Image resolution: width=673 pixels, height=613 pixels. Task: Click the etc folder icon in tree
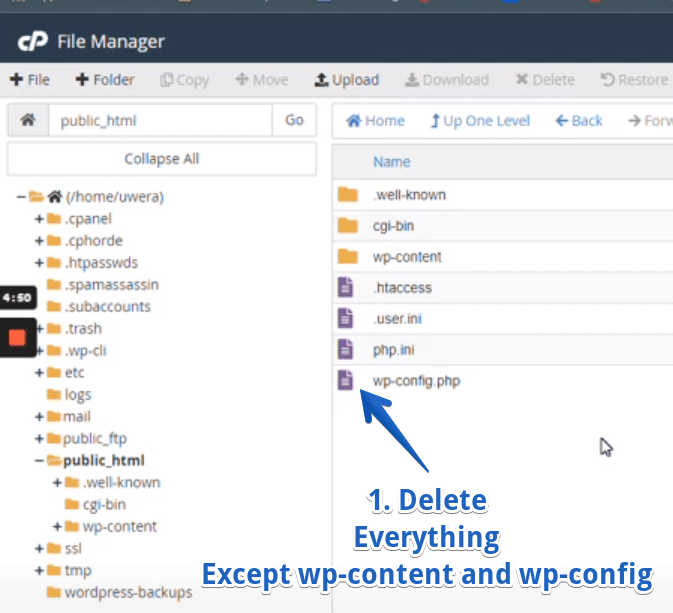tap(54, 373)
